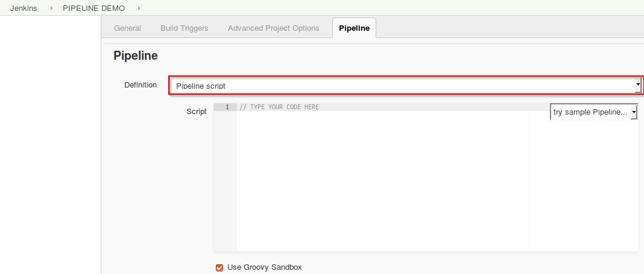The width and height of the screenshot is (644, 274).
Task: Click the Definition dropdown arrow
Action: click(x=638, y=86)
